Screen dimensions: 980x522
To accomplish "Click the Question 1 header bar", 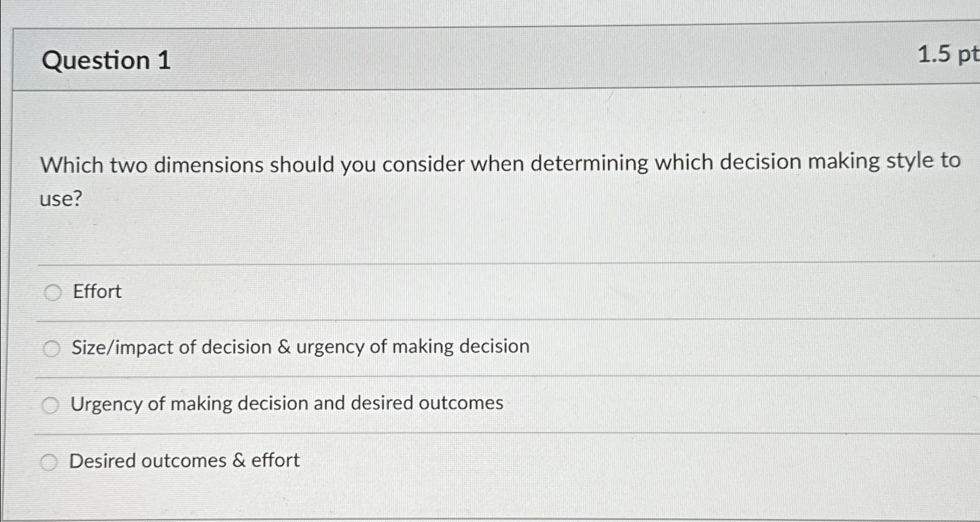I will point(465,58).
